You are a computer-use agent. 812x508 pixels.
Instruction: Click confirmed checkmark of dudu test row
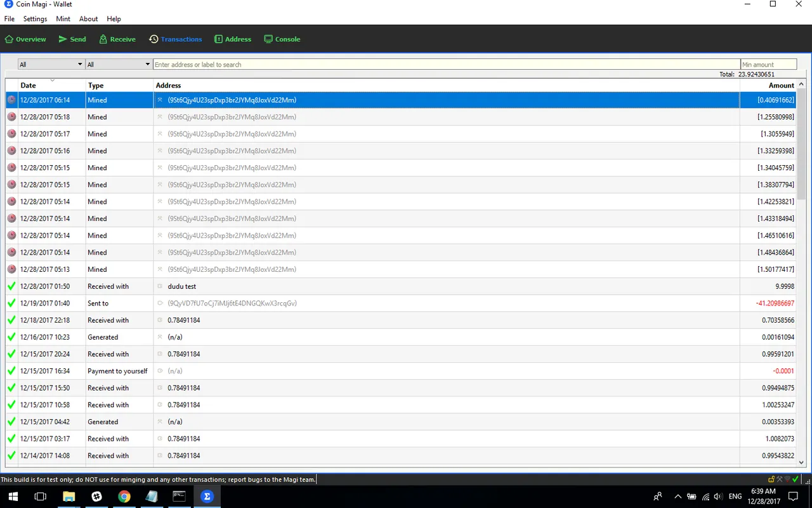pyautogui.click(x=11, y=286)
